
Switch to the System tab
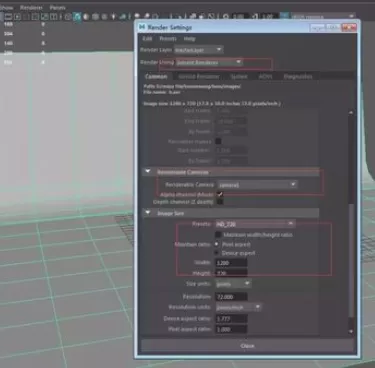(239, 76)
